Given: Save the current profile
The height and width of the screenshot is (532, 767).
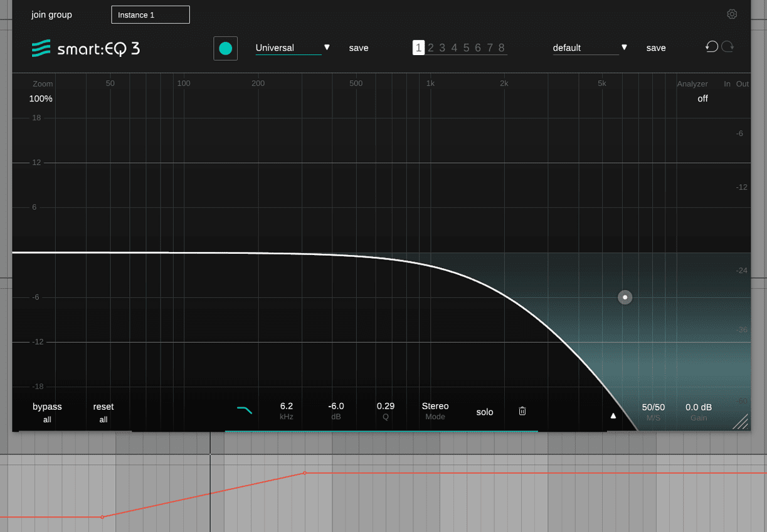Looking at the screenshot, I should click(x=359, y=48).
